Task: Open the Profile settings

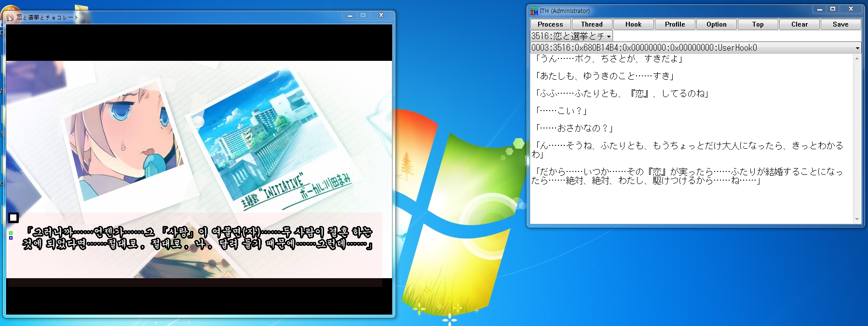Action: [x=675, y=24]
